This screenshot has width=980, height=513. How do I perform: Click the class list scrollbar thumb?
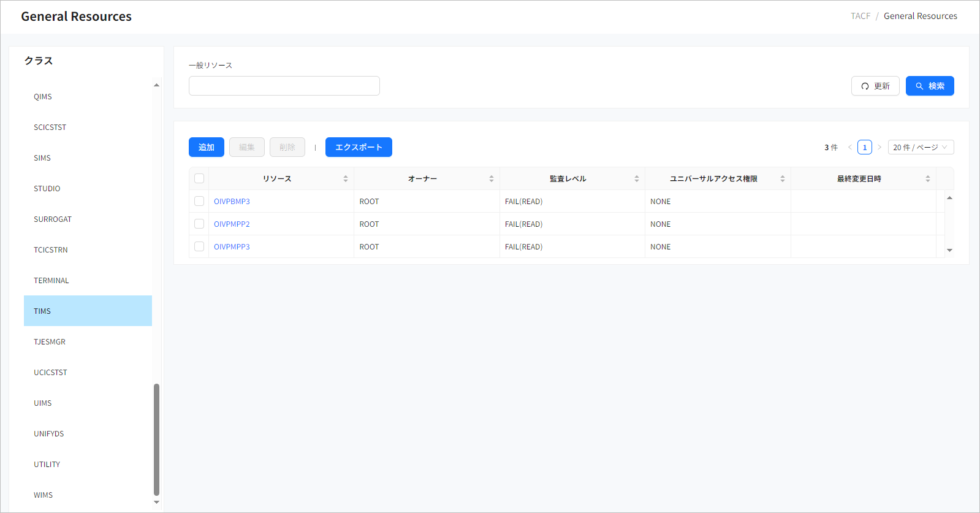(156, 439)
